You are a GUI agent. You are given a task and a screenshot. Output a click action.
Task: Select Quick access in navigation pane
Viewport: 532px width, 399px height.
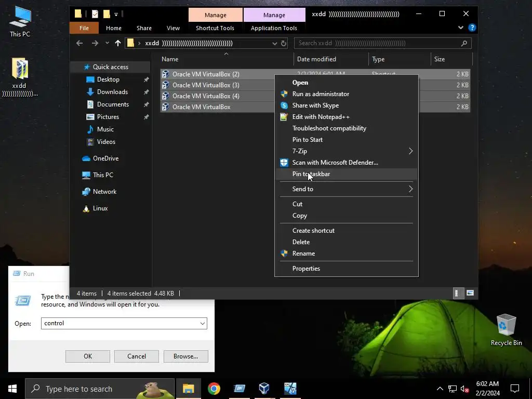(111, 67)
